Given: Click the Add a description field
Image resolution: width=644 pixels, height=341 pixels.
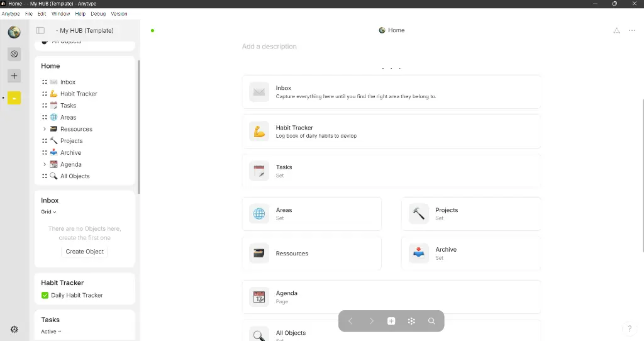Looking at the screenshot, I should pyautogui.click(x=269, y=47).
